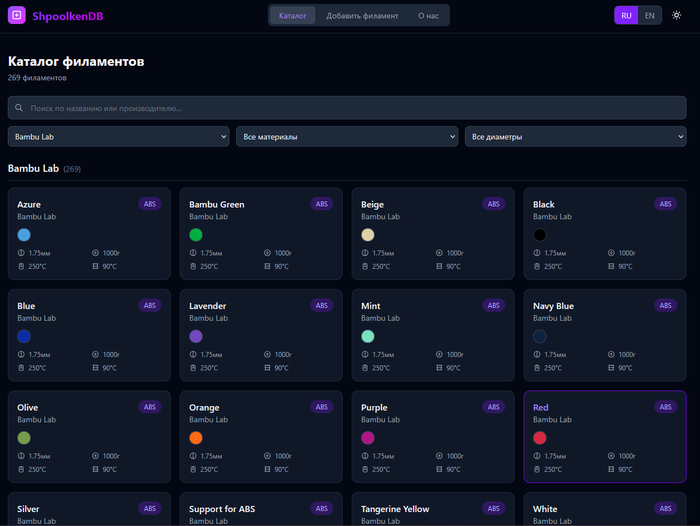
Task: Click the 'Bambu Lab' section heading
Action: point(33,168)
